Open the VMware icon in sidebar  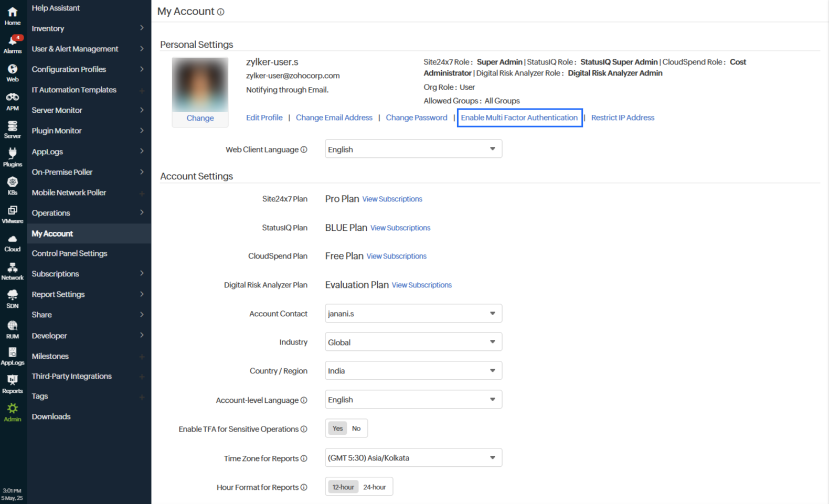point(13,214)
